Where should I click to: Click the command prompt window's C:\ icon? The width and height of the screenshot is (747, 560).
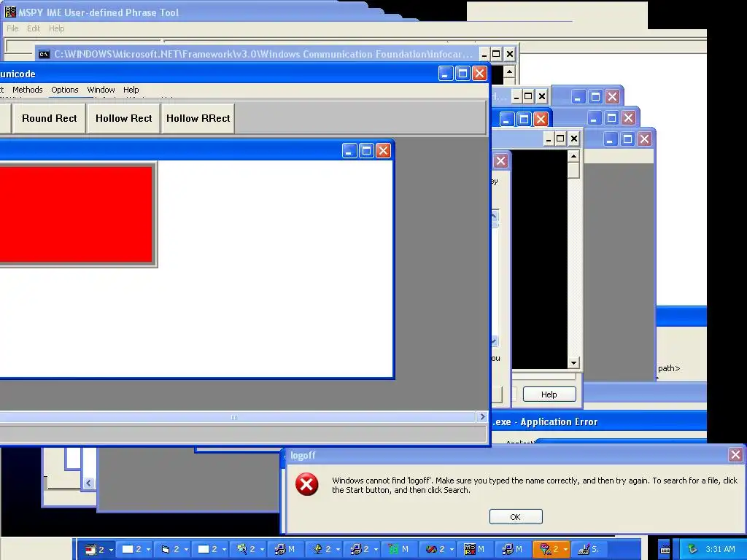click(x=44, y=54)
